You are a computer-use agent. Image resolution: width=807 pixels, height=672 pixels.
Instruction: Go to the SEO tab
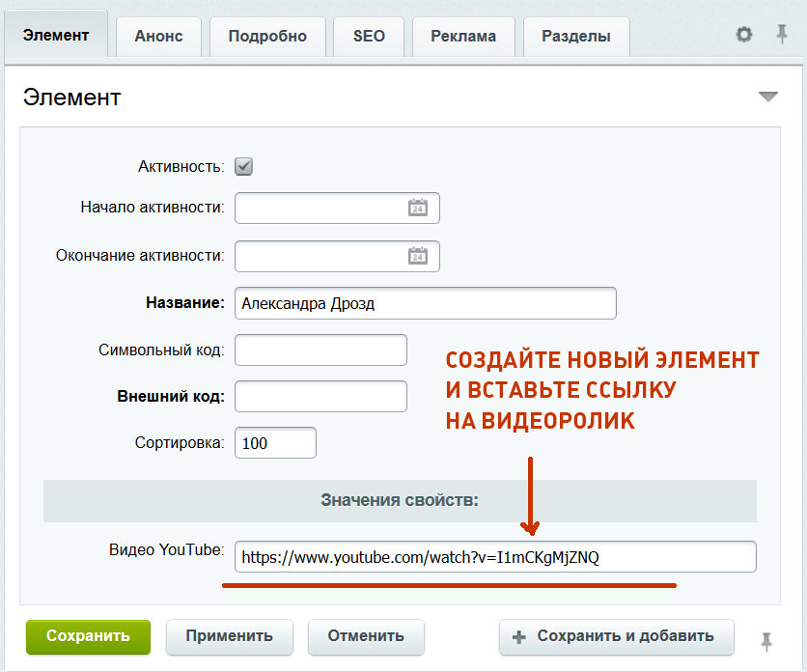click(x=369, y=37)
